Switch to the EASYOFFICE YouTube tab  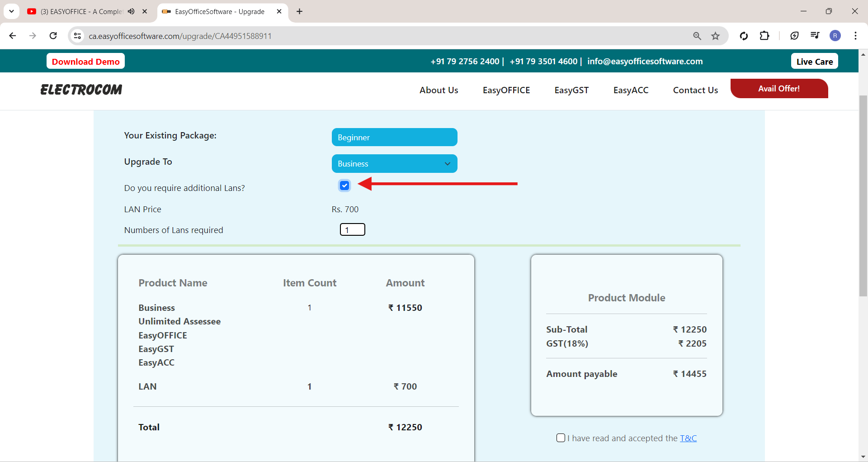pyautogui.click(x=81, y=11)
